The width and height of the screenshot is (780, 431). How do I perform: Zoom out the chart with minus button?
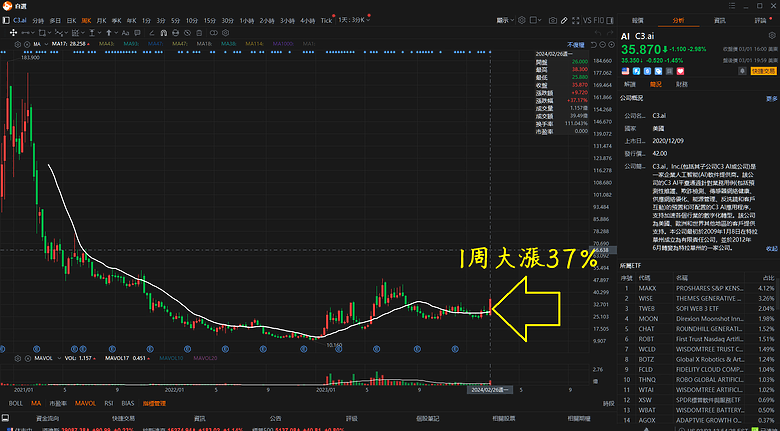tap(602, 45)
